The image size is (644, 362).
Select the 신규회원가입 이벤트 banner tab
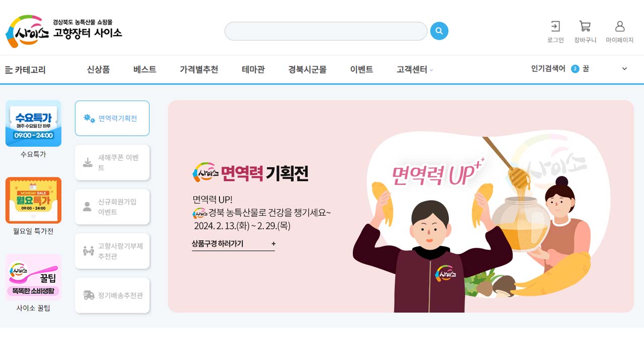click(x=112, y=207)
